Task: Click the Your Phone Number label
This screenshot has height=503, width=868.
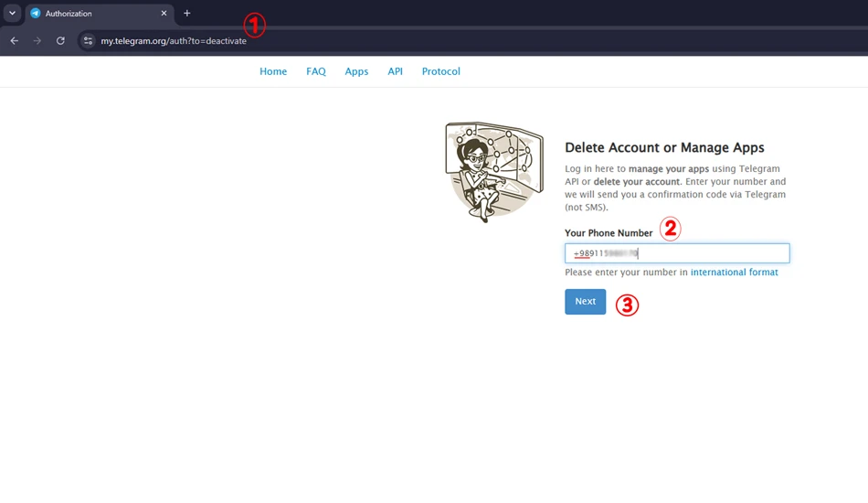Action: 609,233
